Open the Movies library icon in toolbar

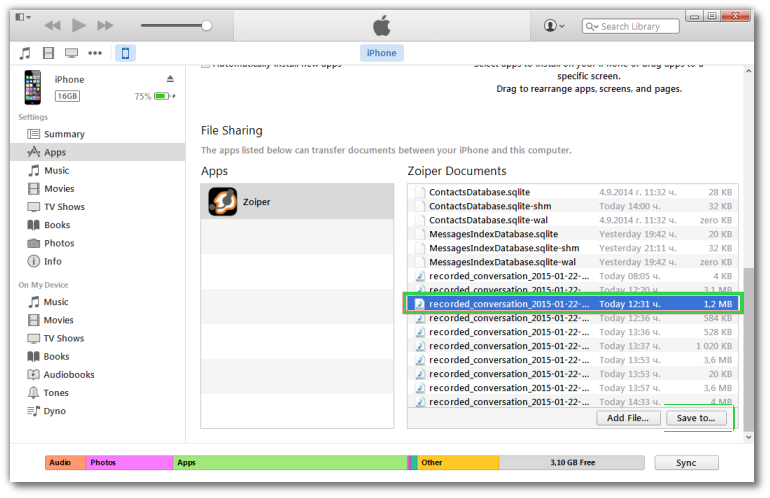[x=48, y=53]
